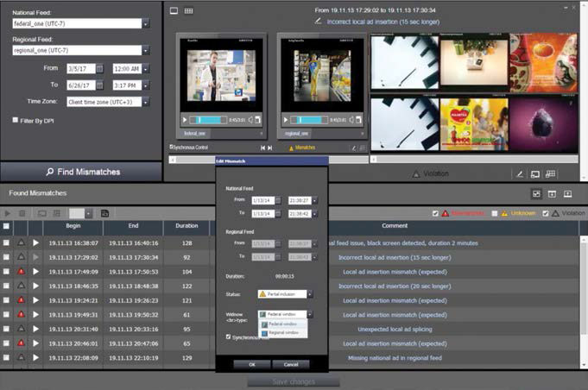Play the 19.11.13 16:38:07 mismatch row
The image size is (588, 390).
pyautogui.click(x=35, y=243)
